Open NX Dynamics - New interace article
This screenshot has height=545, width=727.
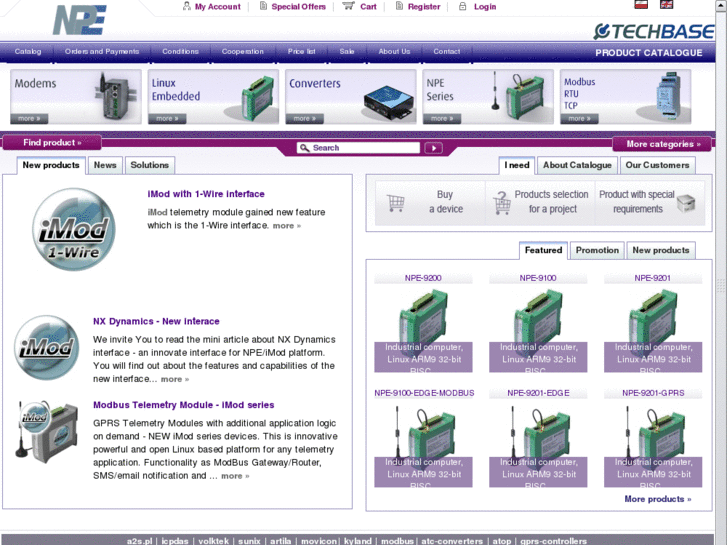point(156,321)
